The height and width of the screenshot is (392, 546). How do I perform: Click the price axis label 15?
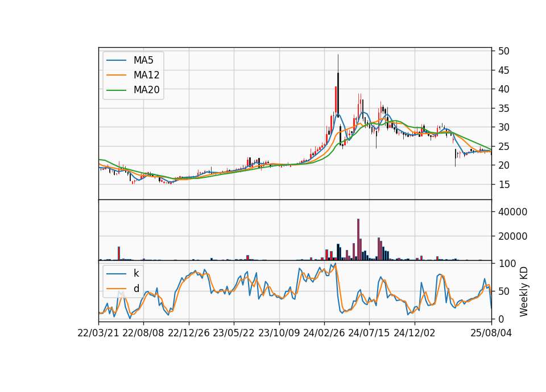pyautogui.click(x=503, y=184)
